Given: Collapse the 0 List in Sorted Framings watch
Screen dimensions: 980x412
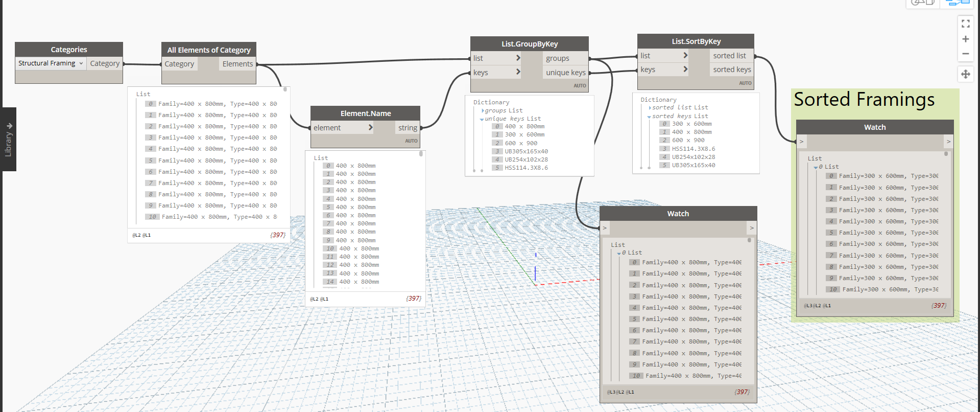Looking at the screenshot, I should point(816,167).
